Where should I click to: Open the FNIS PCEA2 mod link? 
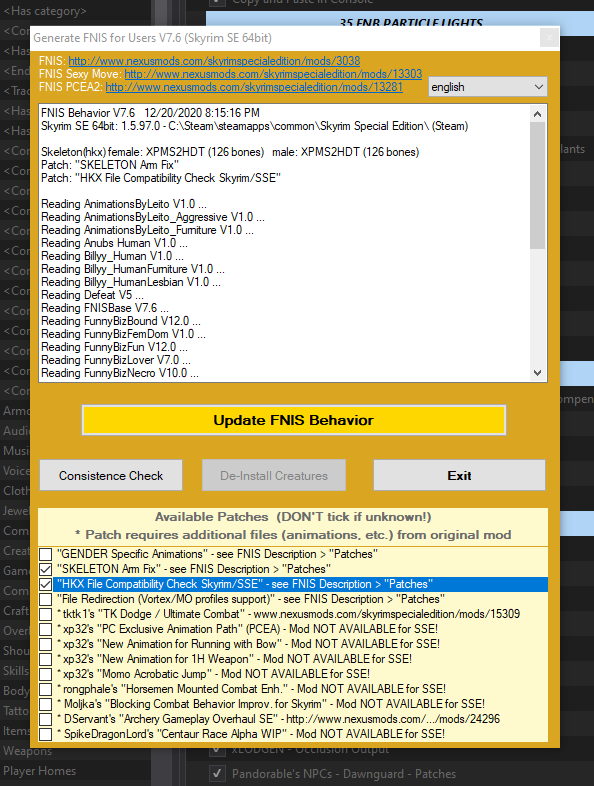click(x=254, y=87)
